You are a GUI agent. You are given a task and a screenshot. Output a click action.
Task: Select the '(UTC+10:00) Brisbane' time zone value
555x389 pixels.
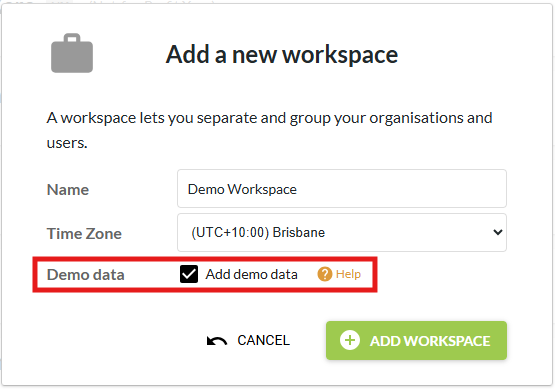(x=258, y=233)
